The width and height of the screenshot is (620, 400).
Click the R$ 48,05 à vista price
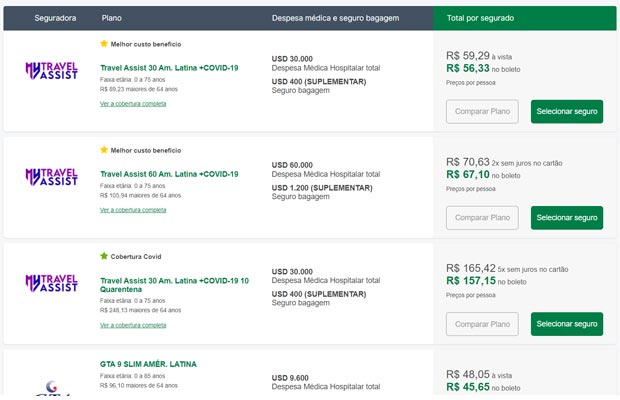tap(479, 375)
